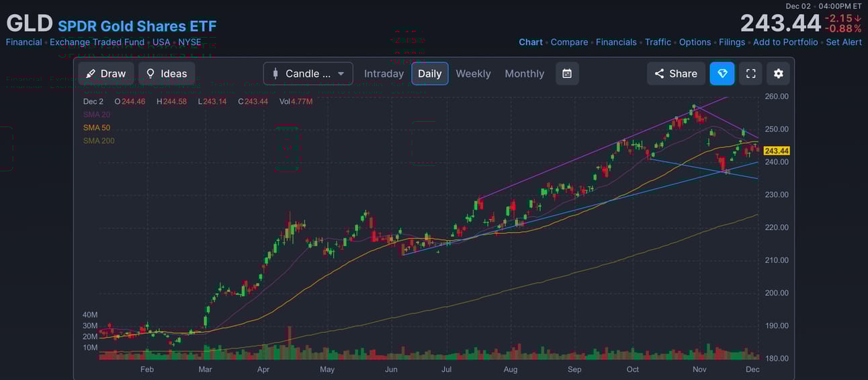The image size is (868, 380).
Task: Click the O 244.46 open value
Action: [x=130, y=102]
